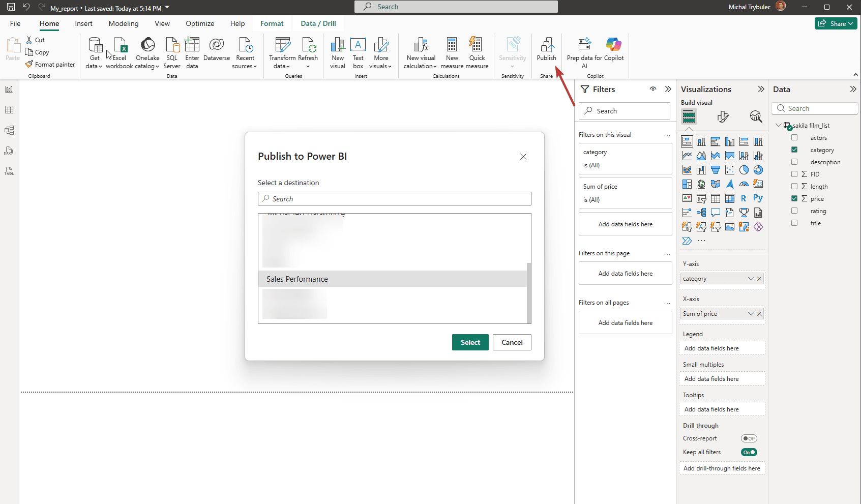861x504 pixels.
Task: Click the Excel workbook data source
Action: click(x=120, y=52)
